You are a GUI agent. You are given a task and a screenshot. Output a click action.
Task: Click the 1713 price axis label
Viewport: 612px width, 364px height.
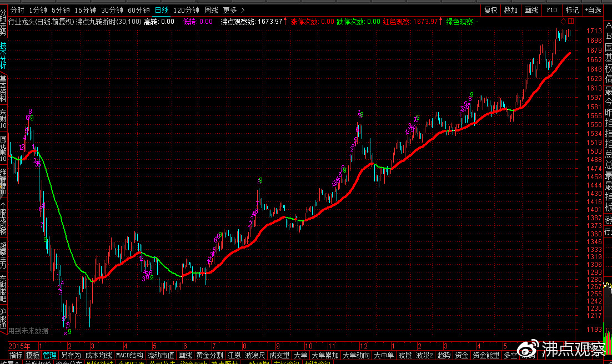(594, 31)
